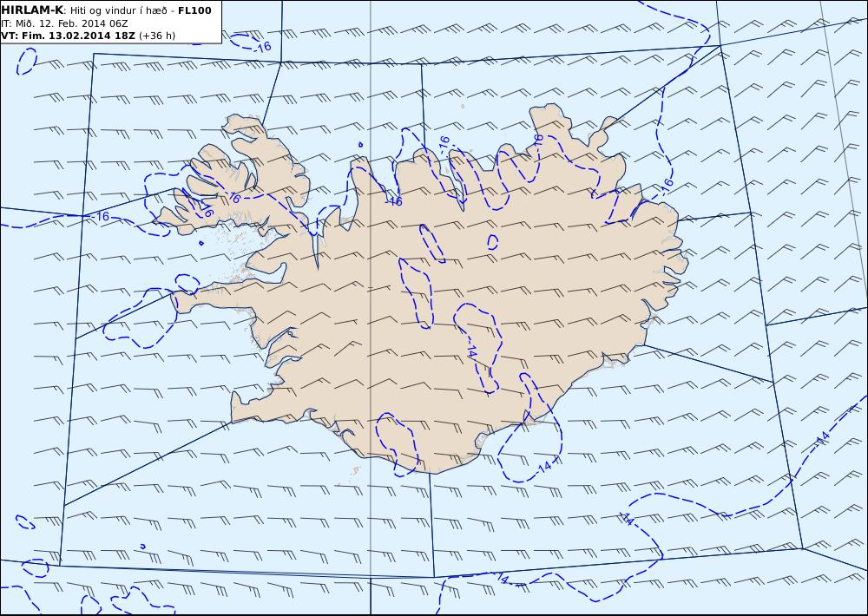Select the FL100 flight level label
Viewport: 868px width, 616px height.
194,10
